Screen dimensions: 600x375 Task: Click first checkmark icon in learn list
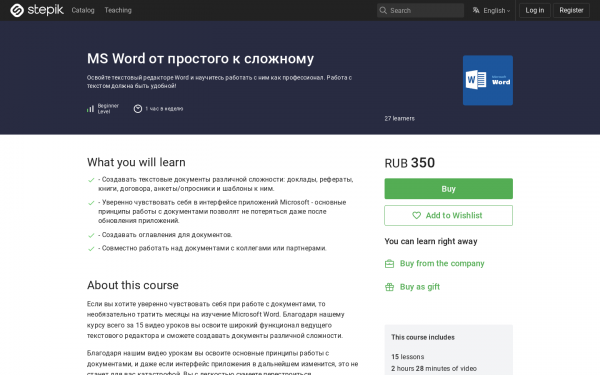91,180
